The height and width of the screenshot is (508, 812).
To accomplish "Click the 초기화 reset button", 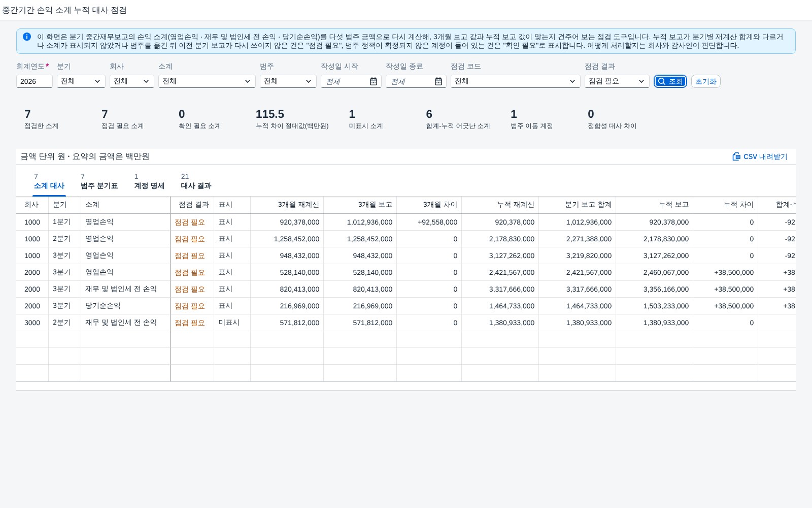I will click(706, 81).
